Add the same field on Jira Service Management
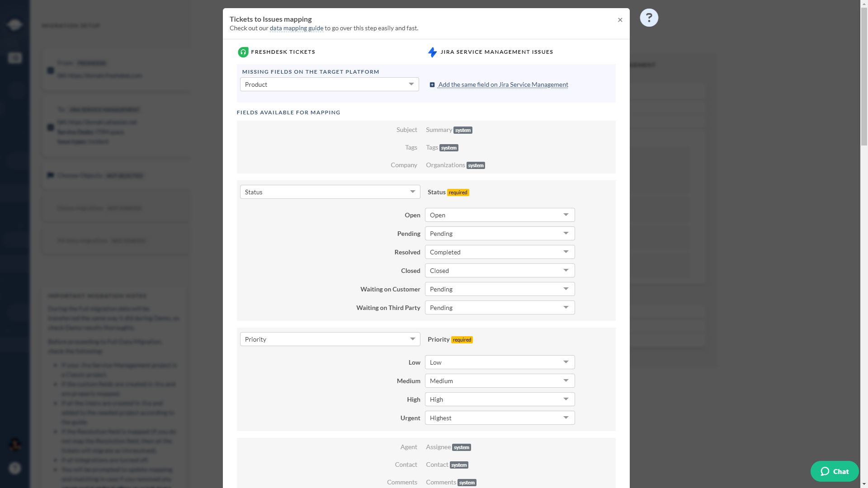868x488 pixels. coord(503,85)
